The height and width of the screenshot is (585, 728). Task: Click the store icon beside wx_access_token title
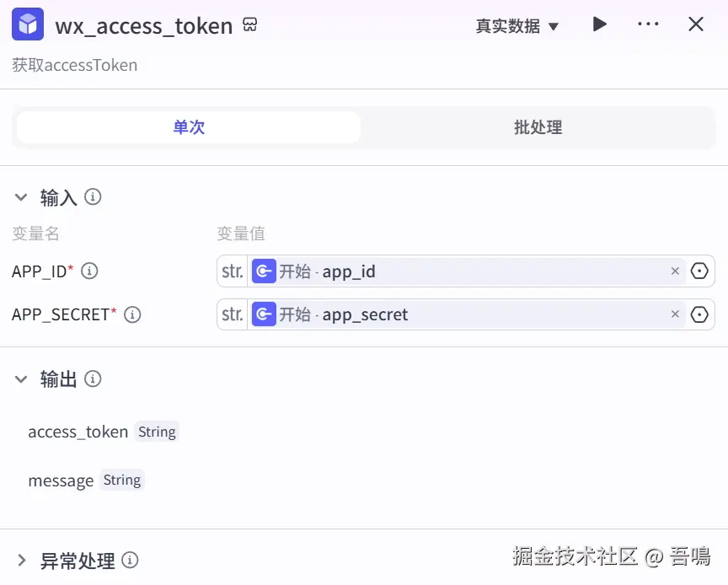pyautogui.click(x=249, y=25)
